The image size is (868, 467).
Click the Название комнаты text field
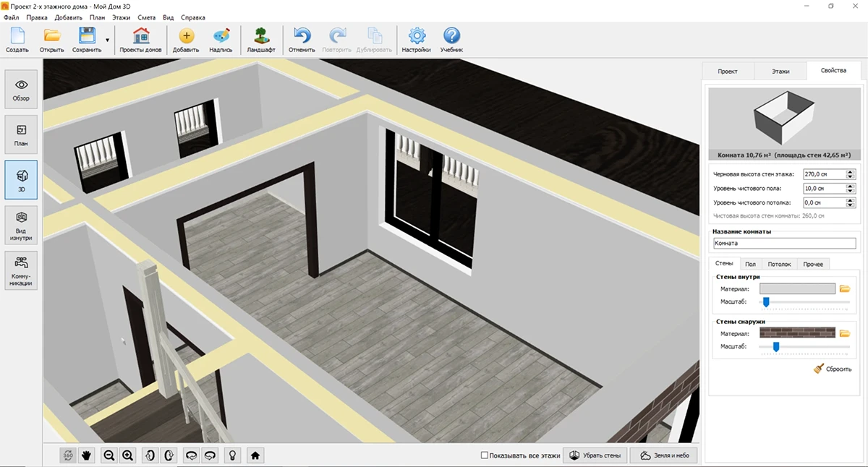[x=784, y=244]
